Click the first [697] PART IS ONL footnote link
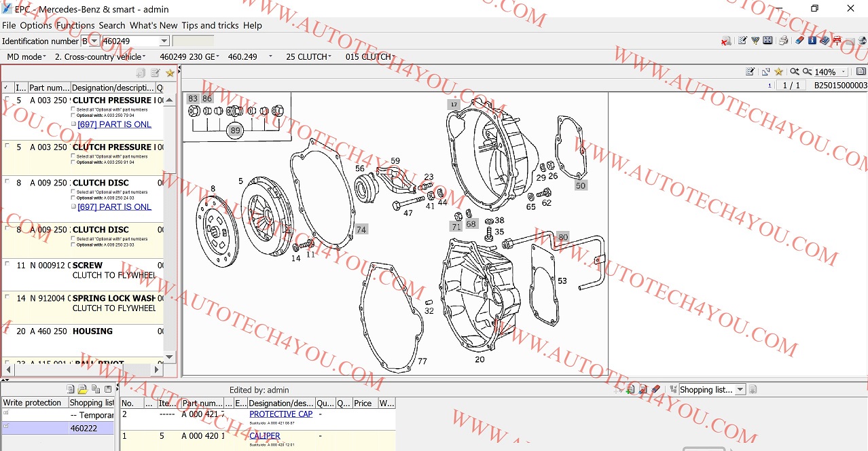Screen dimensions: 868x451 pyautogui.click(x=114, y=124)
